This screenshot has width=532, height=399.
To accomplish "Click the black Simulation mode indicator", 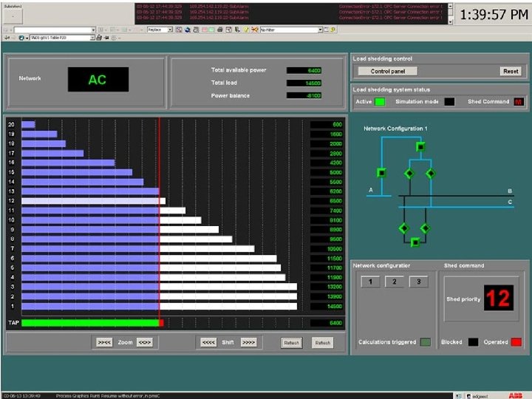I will tap(449, 101).
